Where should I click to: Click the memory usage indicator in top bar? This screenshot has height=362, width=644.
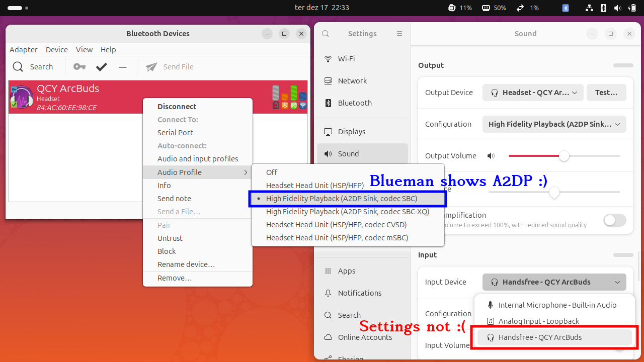click(494, 8)
